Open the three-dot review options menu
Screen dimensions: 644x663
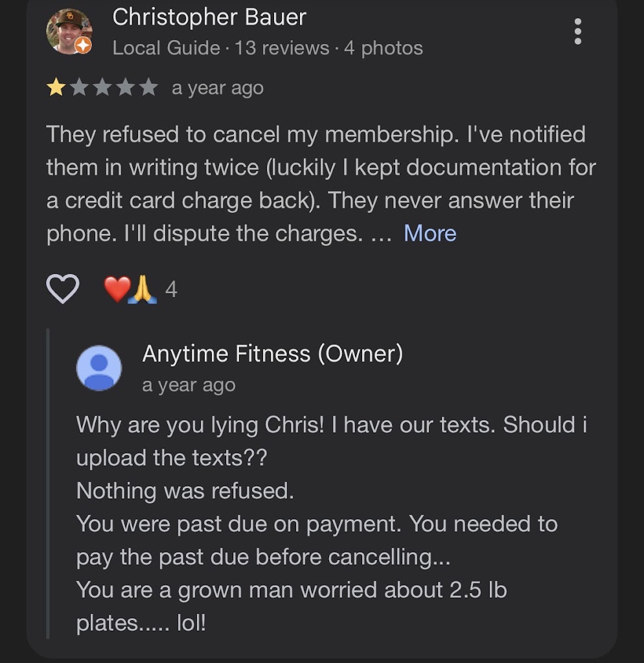pyautogui.click(x=577, y=31)
